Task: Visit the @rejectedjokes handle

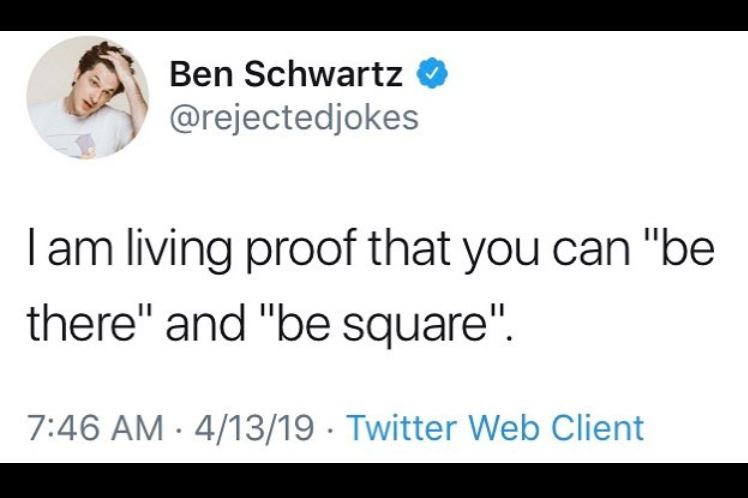Action: coord(294,118)
